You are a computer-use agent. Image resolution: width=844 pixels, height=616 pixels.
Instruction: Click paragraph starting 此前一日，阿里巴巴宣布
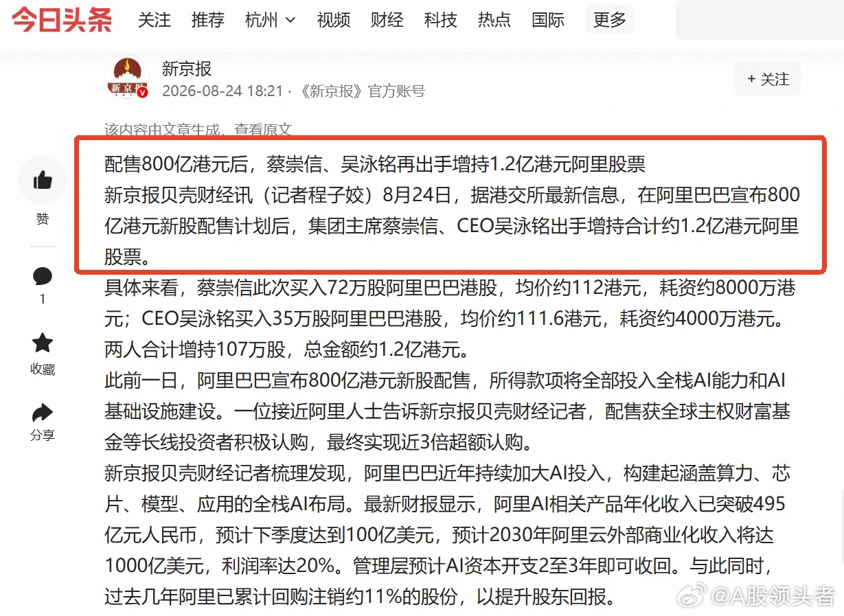[x=448, y=411]
